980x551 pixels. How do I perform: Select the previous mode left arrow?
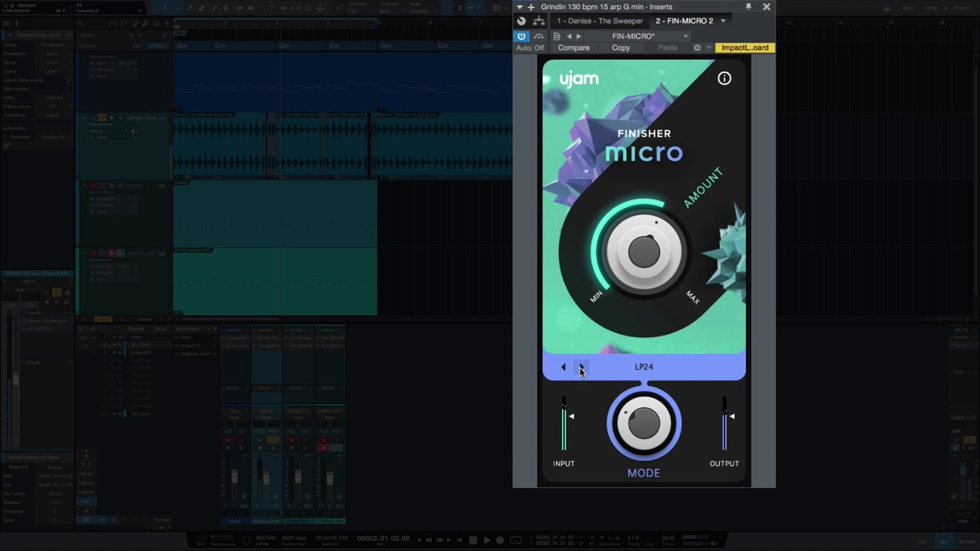pos(563,367)
